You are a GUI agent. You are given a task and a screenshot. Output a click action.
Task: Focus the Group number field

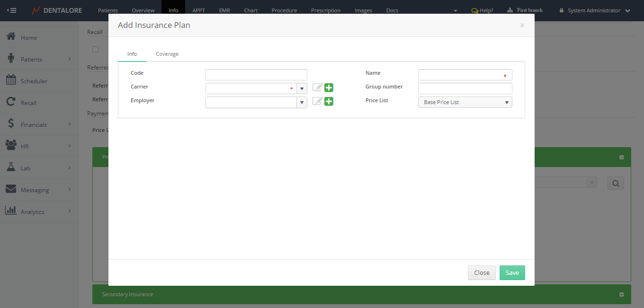pos(465,88)
